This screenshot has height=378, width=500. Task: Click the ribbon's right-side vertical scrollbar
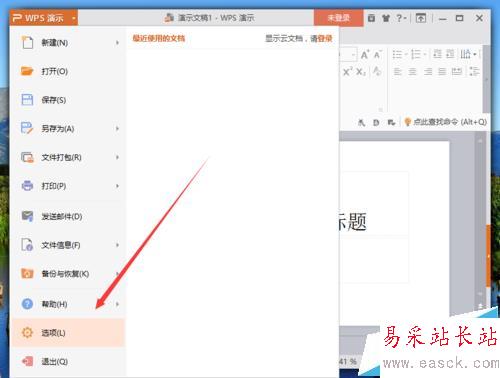[486, 79]
